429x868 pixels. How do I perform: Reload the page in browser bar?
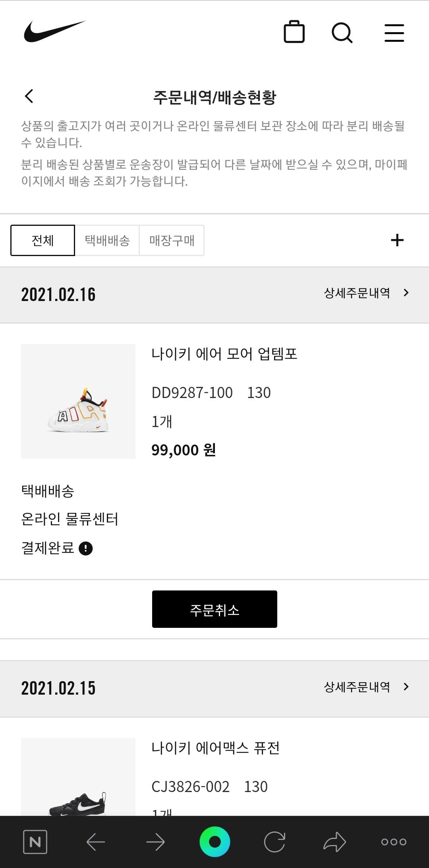pyautogui.click(x=274, y=841)
